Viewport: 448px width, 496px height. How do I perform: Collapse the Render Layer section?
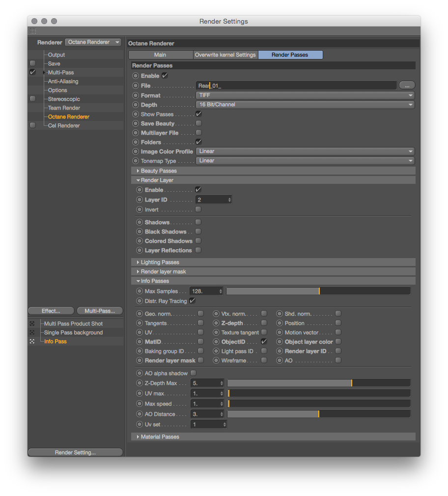click(138, 180)
